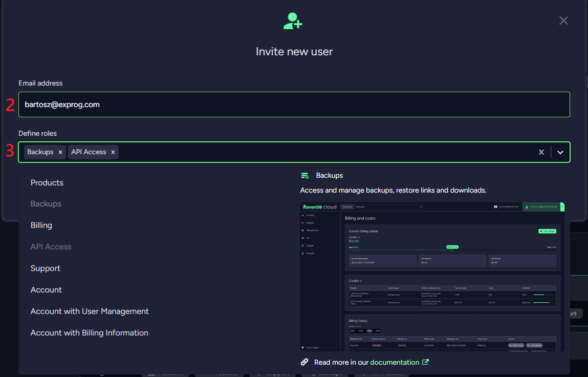Click the Backups icon beside the description heading
This screenshot has width=588, height=377.
[305, 176]
